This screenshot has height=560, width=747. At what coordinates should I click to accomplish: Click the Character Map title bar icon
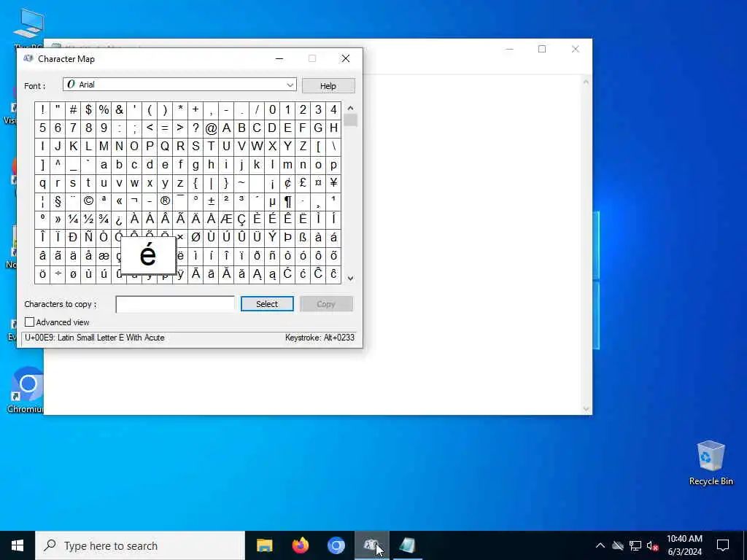point(28,58)
